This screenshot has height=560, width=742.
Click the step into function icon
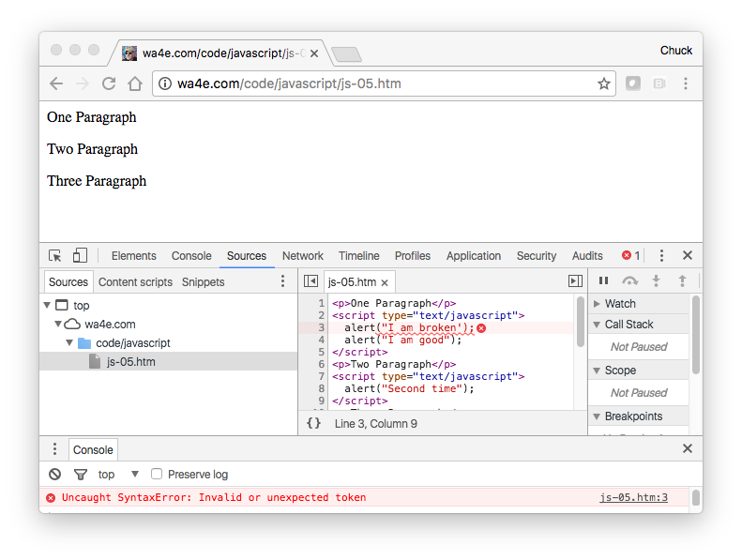point(656,280)
